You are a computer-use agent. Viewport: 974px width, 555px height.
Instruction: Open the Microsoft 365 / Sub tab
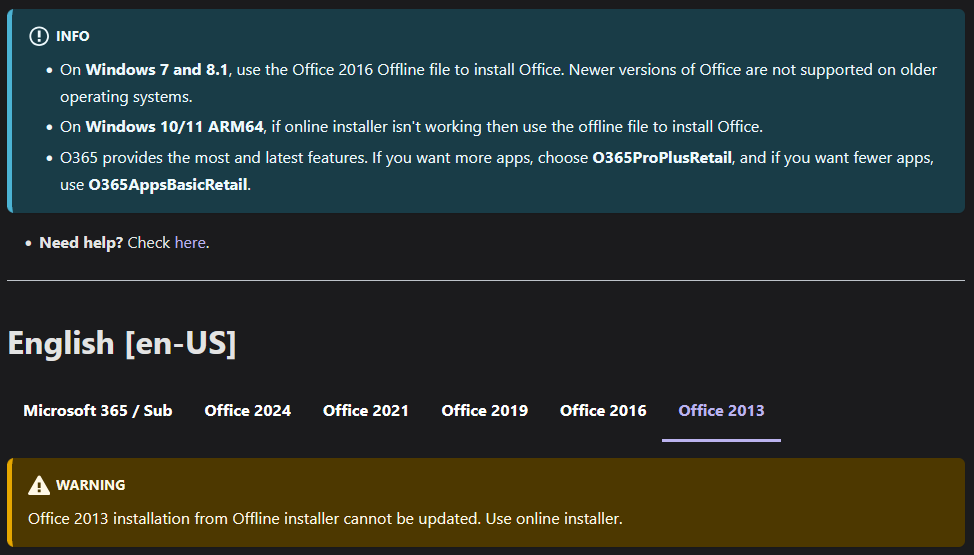pos(98,411)
